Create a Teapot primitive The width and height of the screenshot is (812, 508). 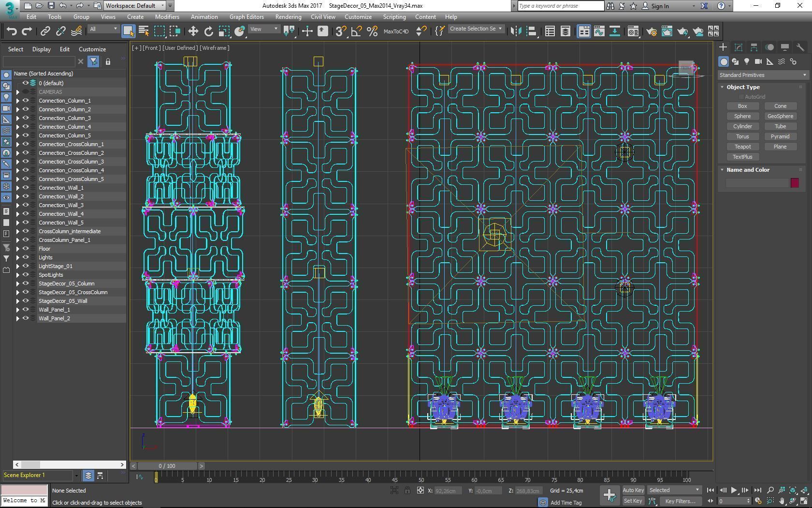[x=742, y=147]
